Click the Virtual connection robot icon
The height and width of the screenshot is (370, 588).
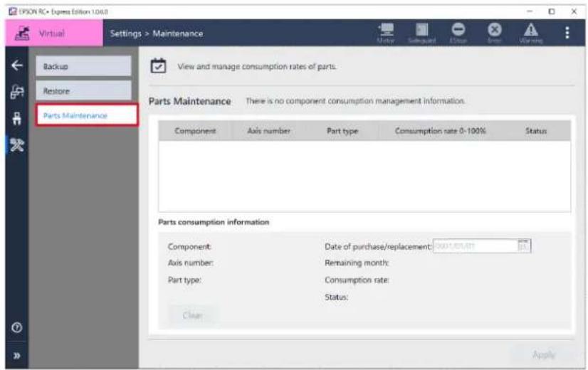[22, 33]
